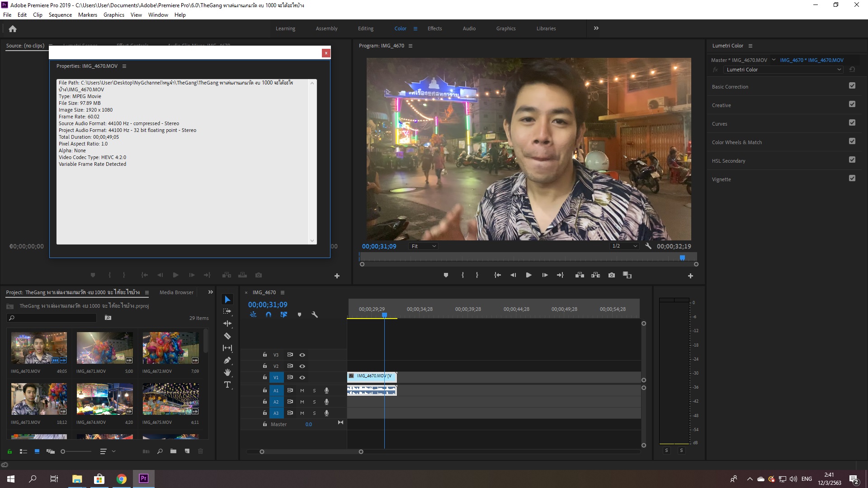Select the Slip tool
The height and width of the screenshot is (488, 868).
[227, 348]
